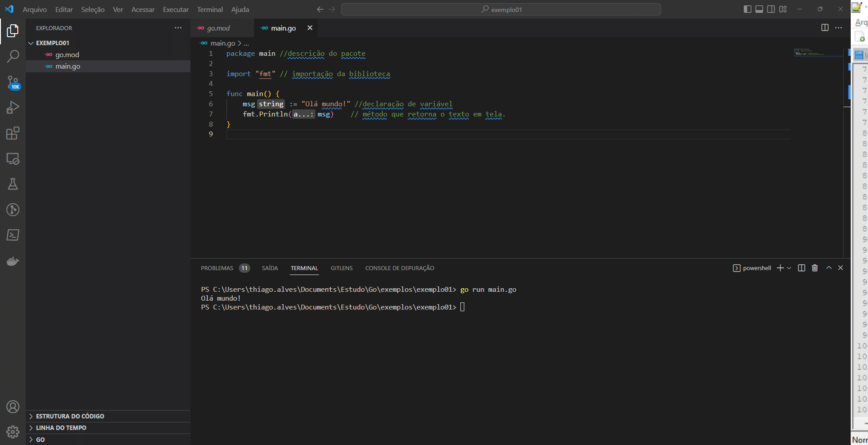This screenshot has height=445, width=868.
Task: Click the VS Code logo icon
Action: [9, 9]
